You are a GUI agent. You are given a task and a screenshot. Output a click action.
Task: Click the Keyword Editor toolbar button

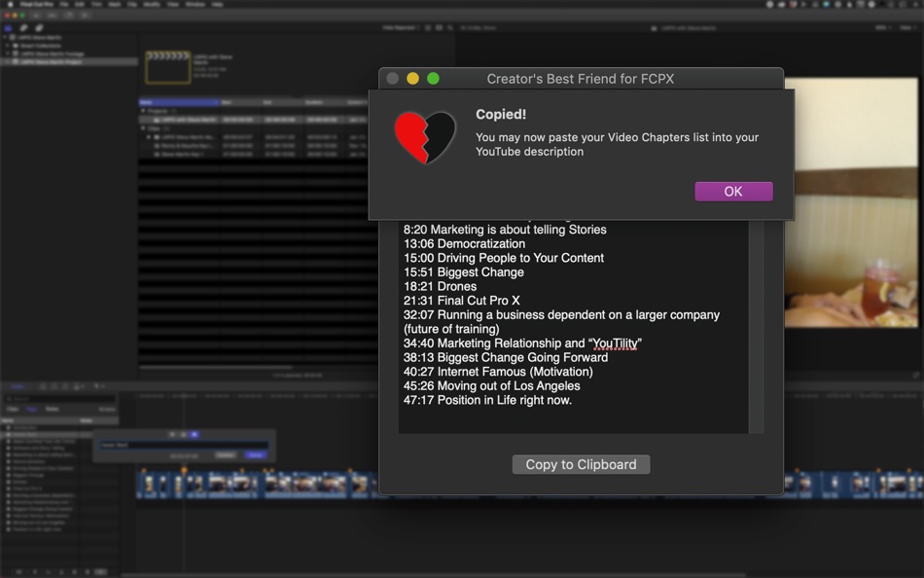(53, 16)
